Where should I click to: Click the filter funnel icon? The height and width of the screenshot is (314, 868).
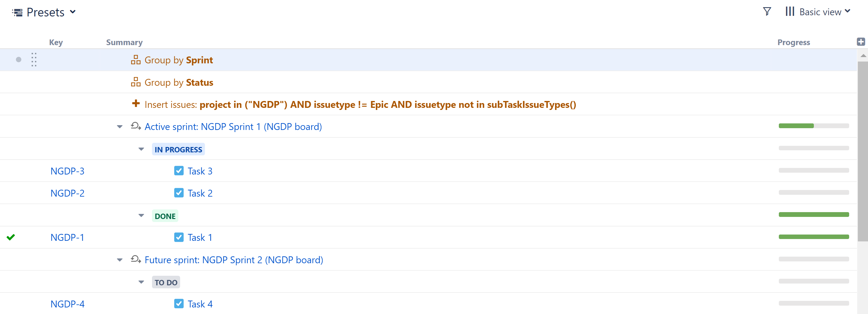tap(767, 12)
